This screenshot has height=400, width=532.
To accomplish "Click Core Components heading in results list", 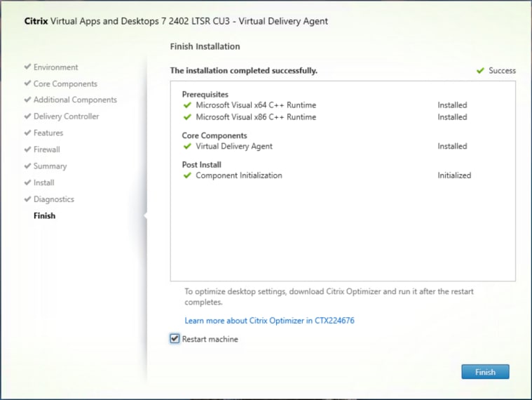I will pyautogui.click(x=214, y=136).
